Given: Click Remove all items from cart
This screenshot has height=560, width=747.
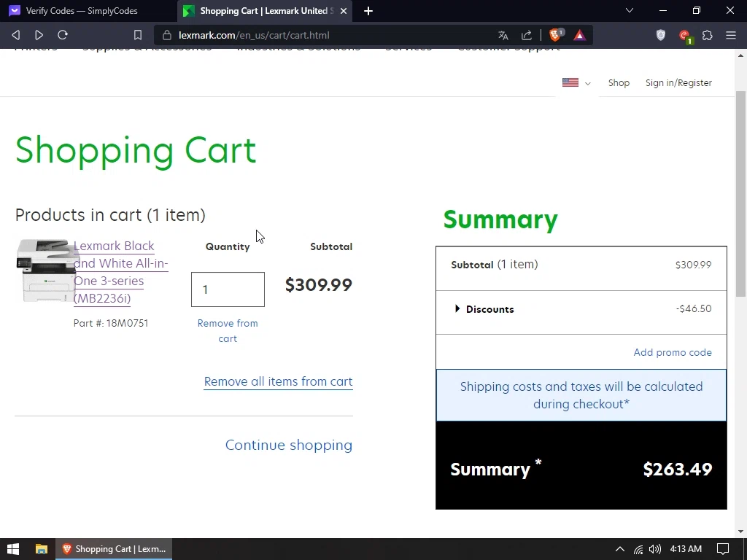Looking at the screenshot, I should (278, 382).
